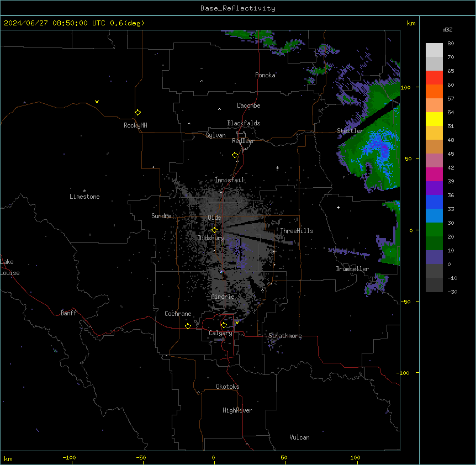Click the Banff town label

click(68, 313)
